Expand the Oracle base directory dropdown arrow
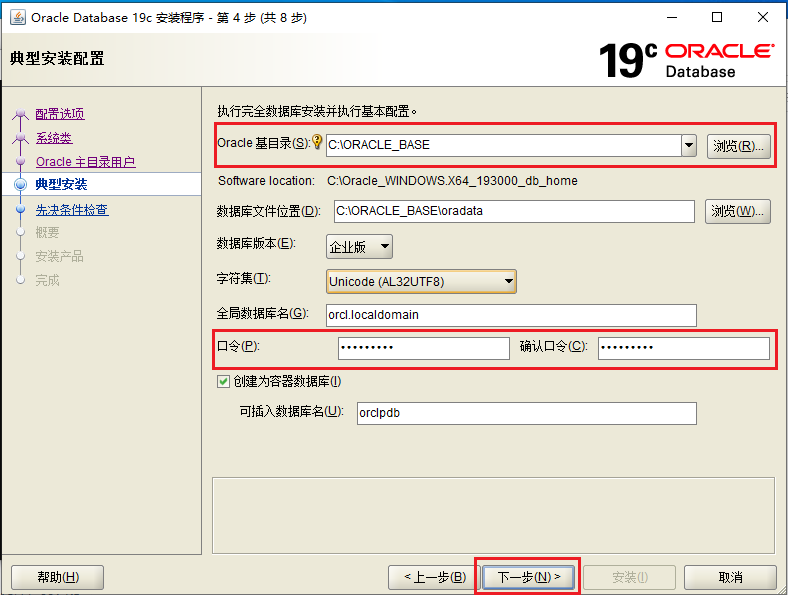788x595 pixels. 688,145
